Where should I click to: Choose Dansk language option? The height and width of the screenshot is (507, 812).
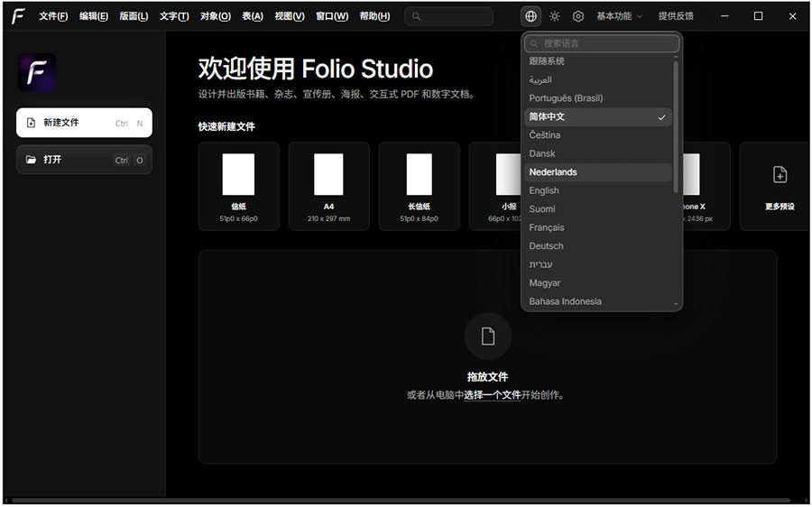click(597, 153)
